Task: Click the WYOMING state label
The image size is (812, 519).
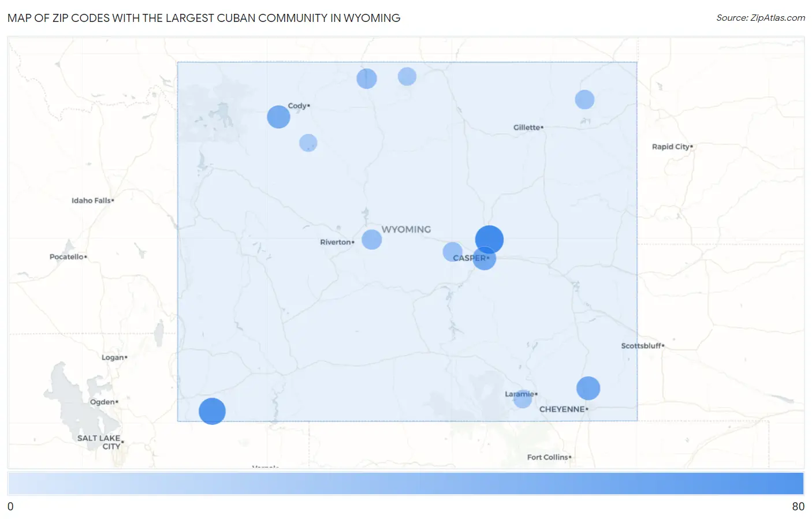Action: pyautogui.click(x=406, y=229)
